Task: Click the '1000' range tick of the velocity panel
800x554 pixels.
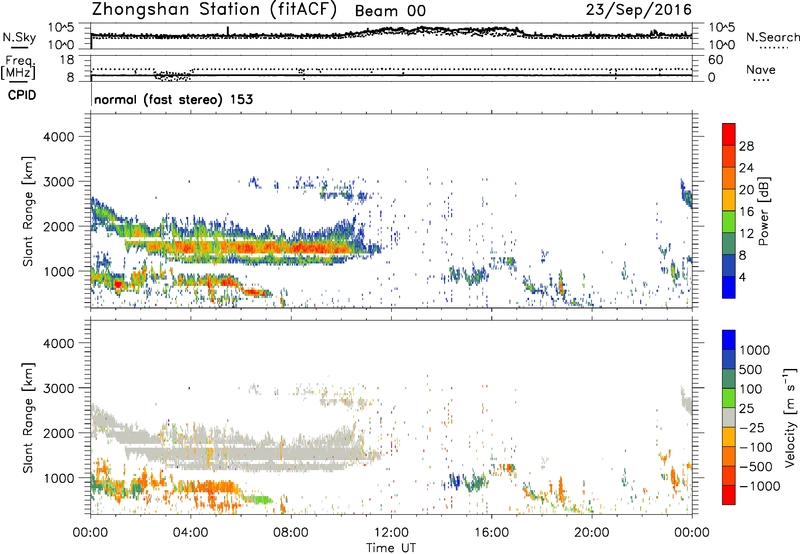Action: (59, 478)
